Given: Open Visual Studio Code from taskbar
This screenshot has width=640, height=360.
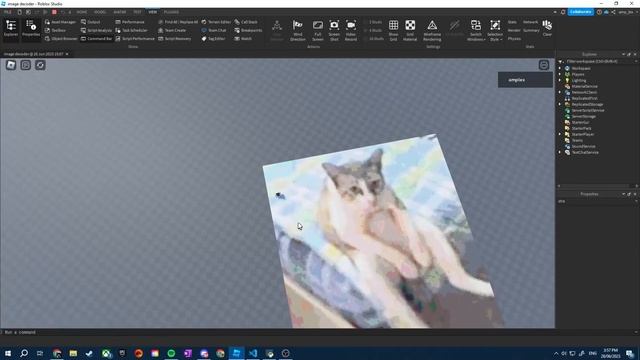Looking at the screenshot, I should (253, 353).
